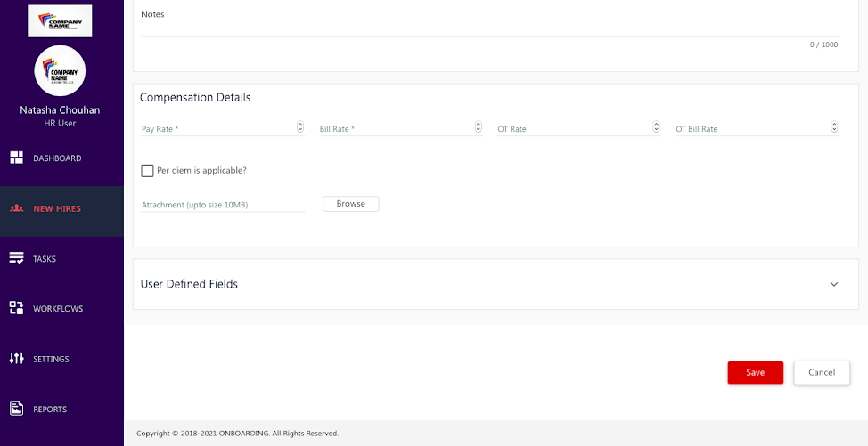Go to TASKS menu label
This screenshot has height=446, width=868.
pyautogui.click(x=45, y=259)
